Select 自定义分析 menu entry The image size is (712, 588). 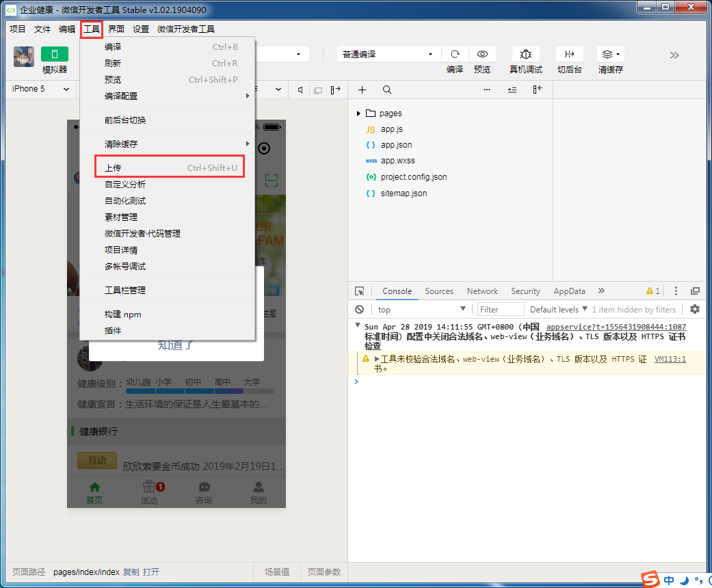tap(167, 185)
